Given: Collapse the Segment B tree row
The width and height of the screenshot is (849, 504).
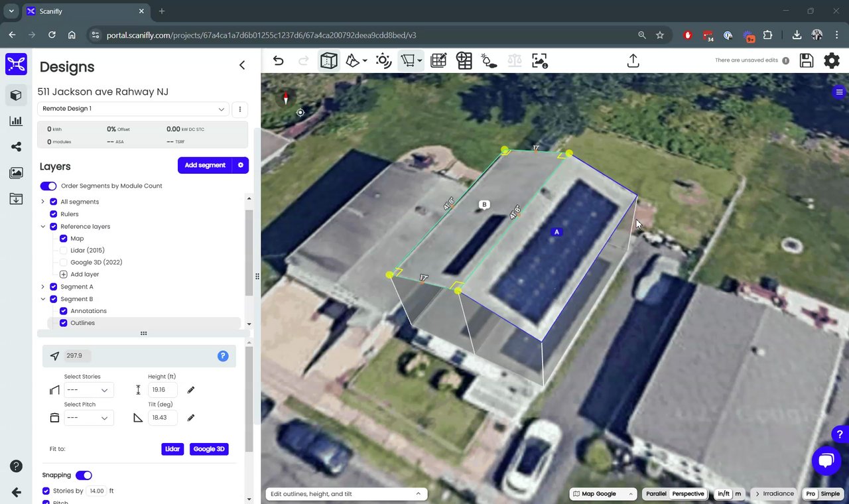Looking at the screenshot, I should (43, 299).
